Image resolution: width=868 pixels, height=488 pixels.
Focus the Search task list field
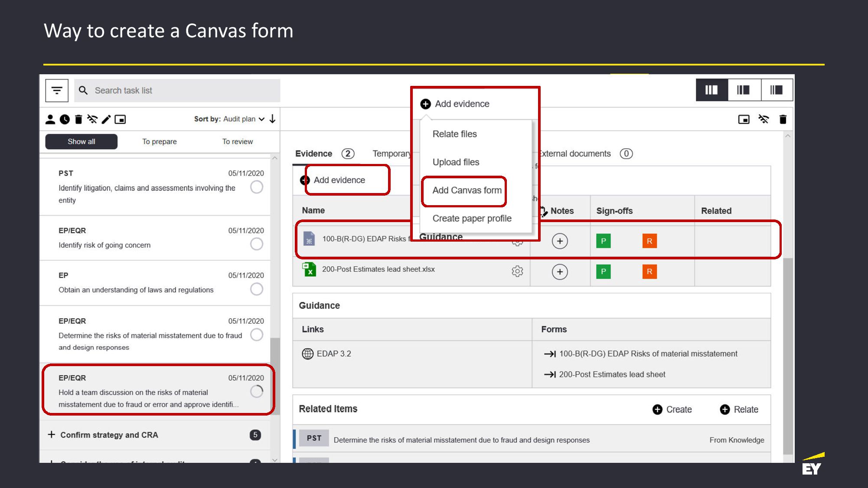click(x=177, y=91)
